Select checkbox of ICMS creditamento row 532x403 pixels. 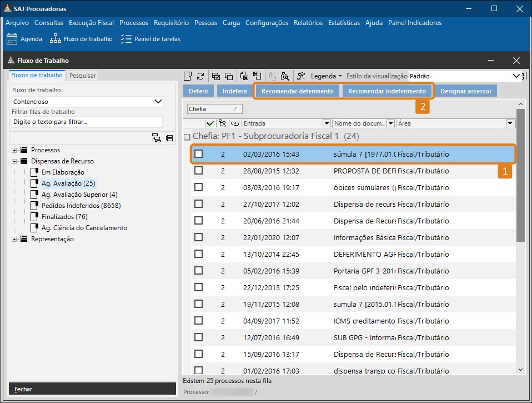[x=198, y=321]
